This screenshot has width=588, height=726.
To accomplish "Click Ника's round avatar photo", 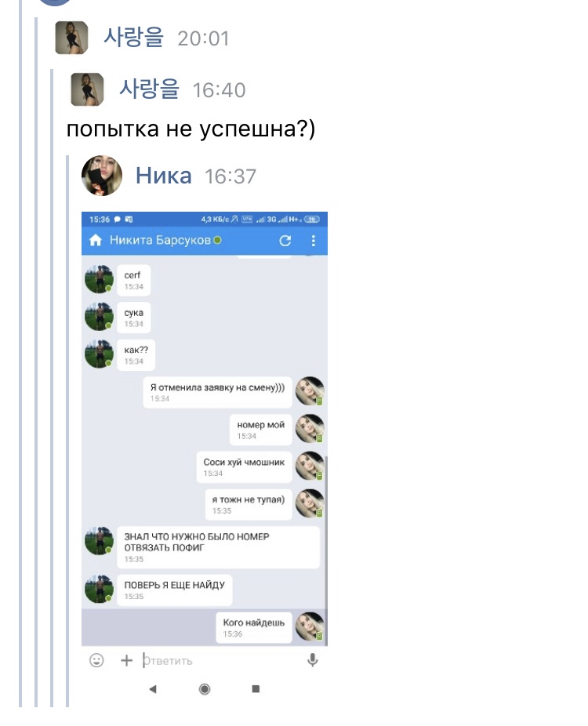I will pyautogui.click(x=102, y=176).
